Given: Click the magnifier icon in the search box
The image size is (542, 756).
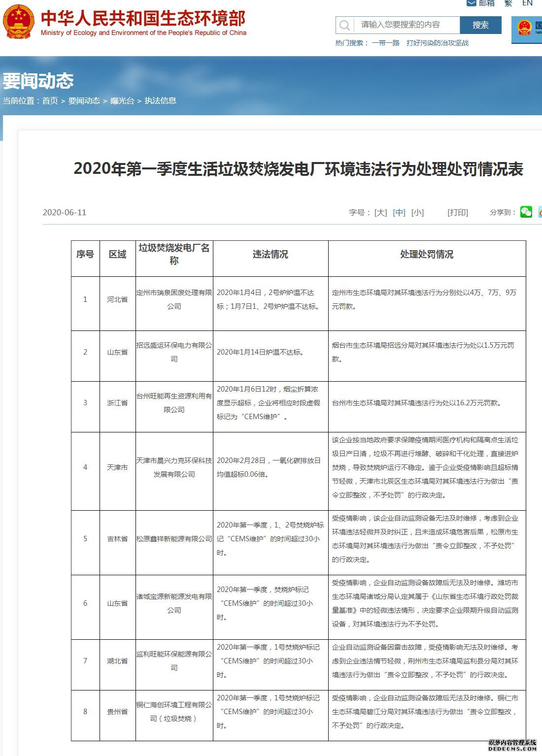Looking at the screenshot, I should tap(345, 25).
